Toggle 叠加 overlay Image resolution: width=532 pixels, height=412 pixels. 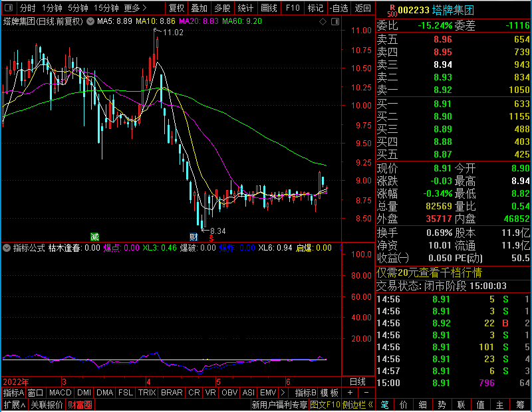click(199, 8)
